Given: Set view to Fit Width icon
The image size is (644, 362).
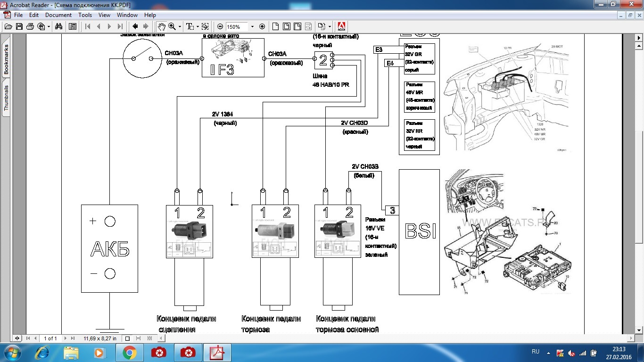Looking at the screenshot, I should click(297, 26).
